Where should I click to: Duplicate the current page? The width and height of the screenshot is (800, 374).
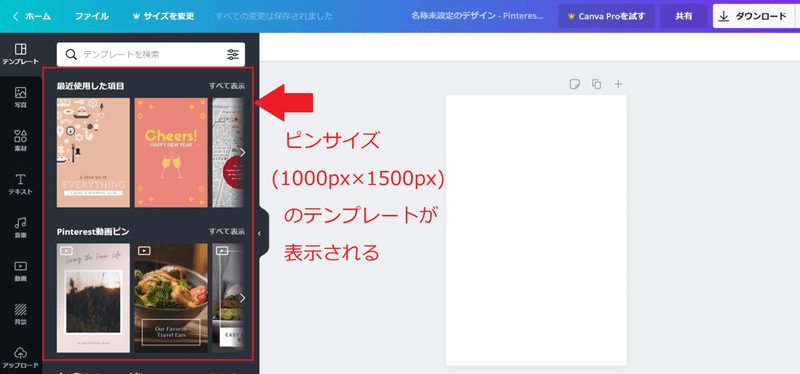596,84
